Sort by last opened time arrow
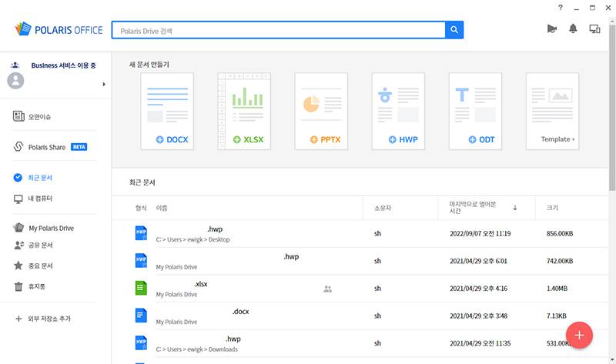 point(514,208)
